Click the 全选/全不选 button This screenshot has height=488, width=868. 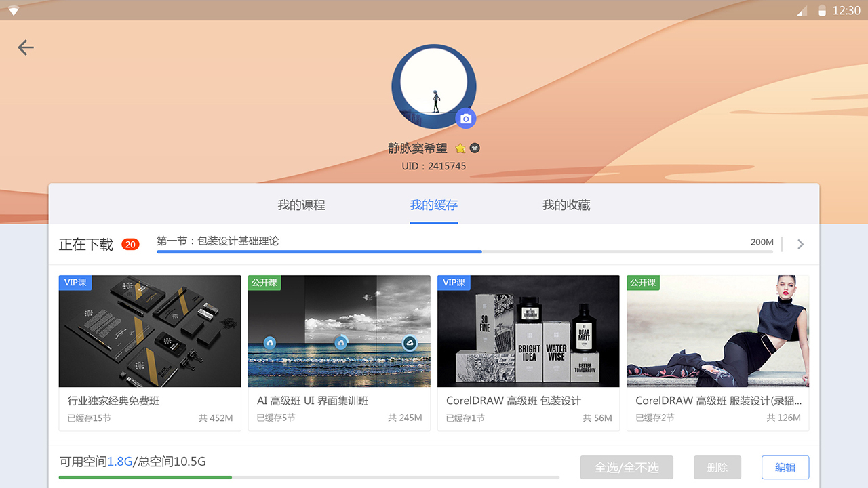627,467
